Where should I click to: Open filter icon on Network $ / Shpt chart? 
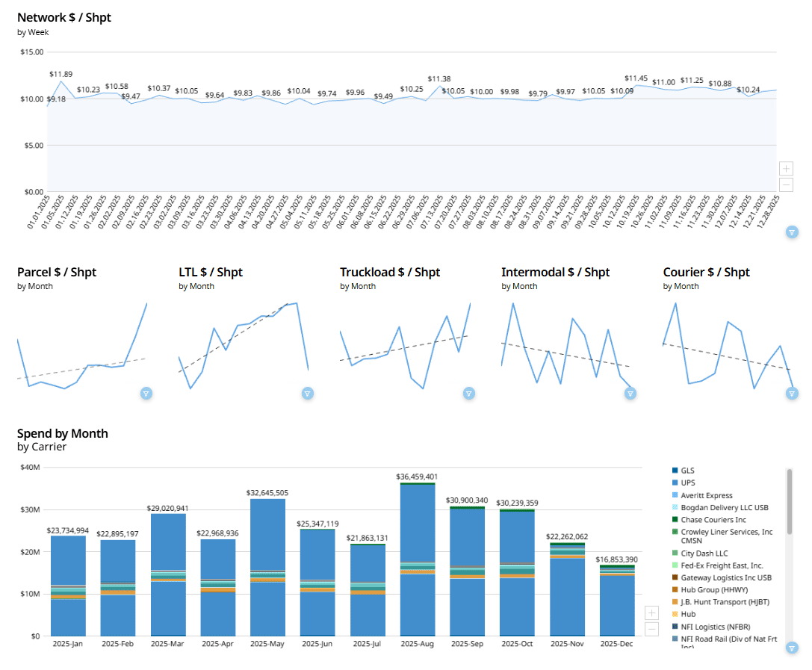(792, 232)
